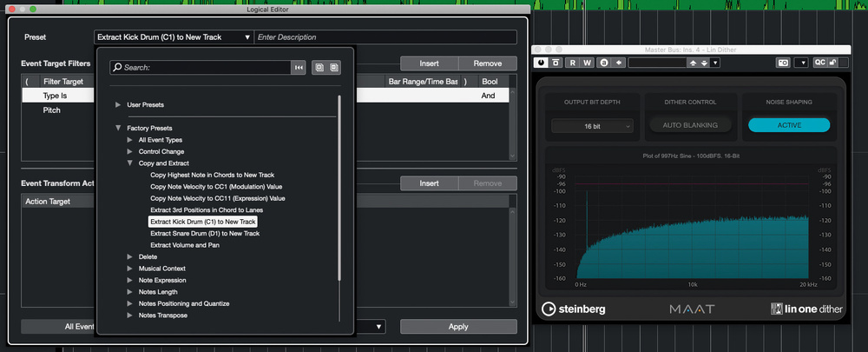Click the Bar Range/Time Base column header
Viewport: 868px width, 352px height.
pyautogui.click(x=424, y=82)
